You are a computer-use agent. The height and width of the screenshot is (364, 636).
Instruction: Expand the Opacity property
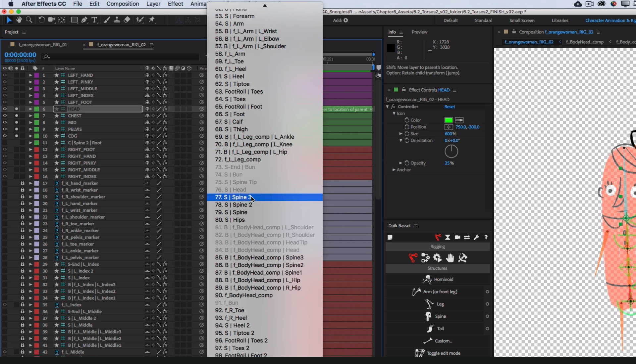tap(400, 163)
